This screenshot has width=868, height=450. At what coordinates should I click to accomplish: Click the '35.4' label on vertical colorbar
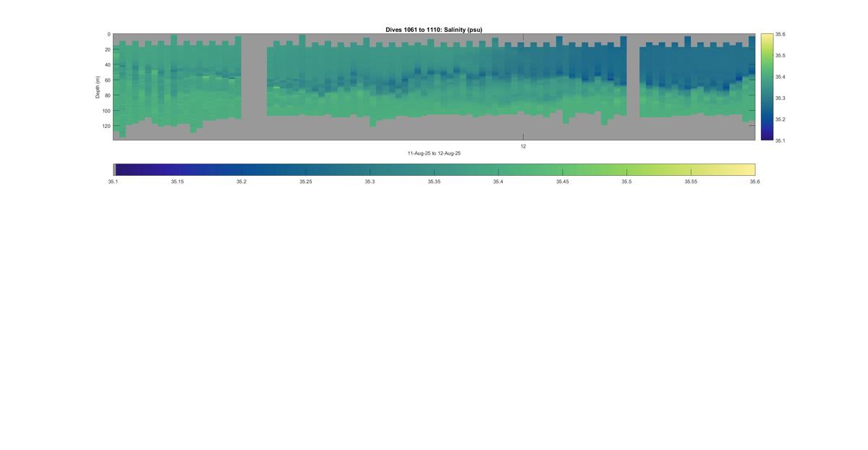click(x=780, y=77)
